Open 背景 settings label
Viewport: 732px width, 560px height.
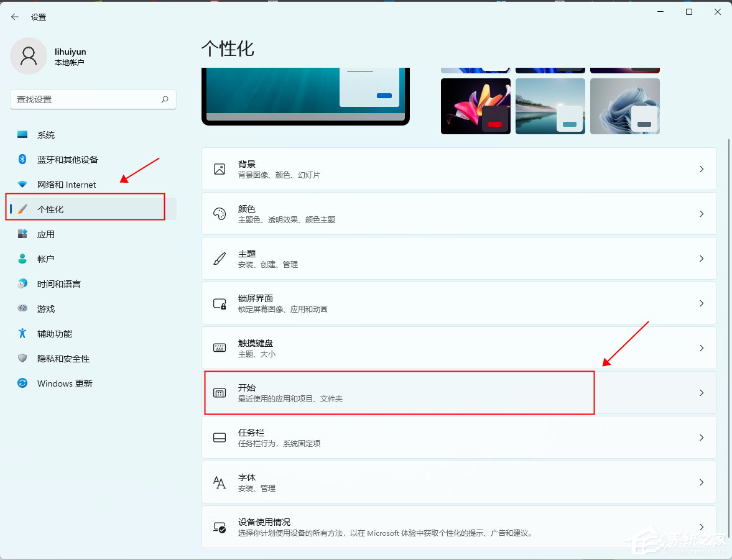coord(247,164)
